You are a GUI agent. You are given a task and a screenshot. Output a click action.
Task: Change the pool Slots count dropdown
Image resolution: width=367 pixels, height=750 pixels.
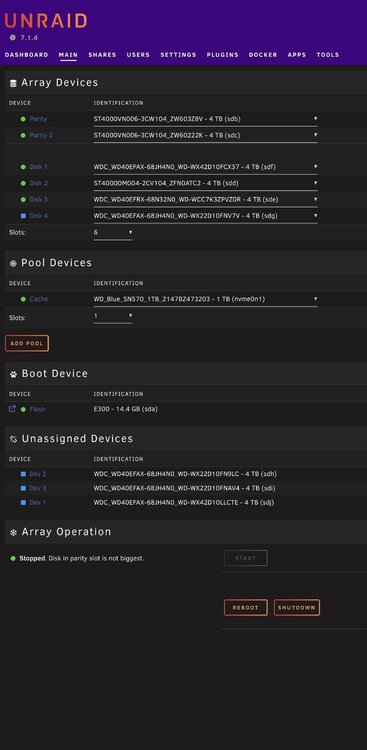point(113,317)
